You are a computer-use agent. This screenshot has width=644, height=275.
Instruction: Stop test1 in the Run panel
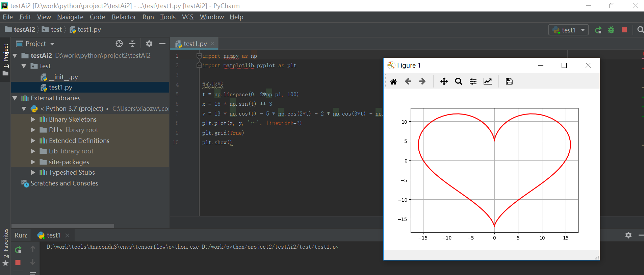pyautogui.click(x=18, y=262)
